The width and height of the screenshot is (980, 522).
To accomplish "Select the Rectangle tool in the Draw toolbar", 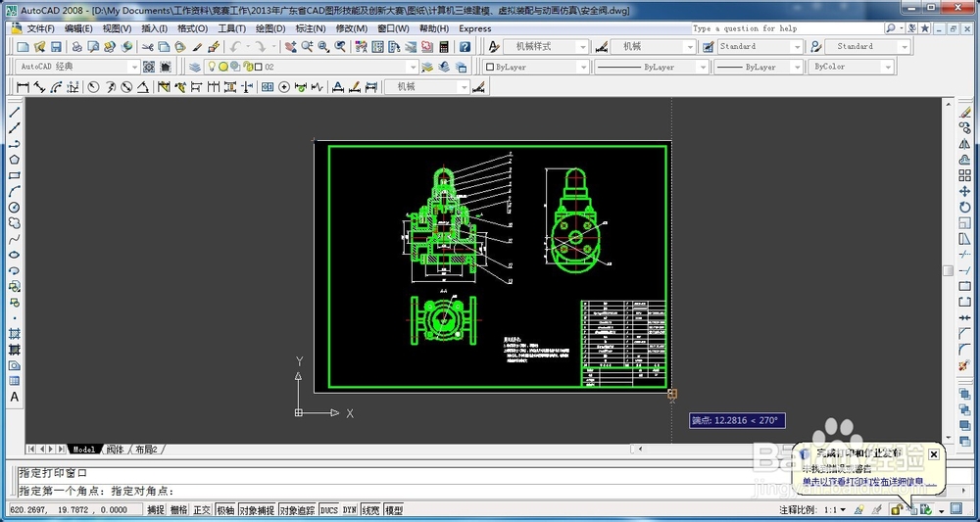I will tap(14, 175).
